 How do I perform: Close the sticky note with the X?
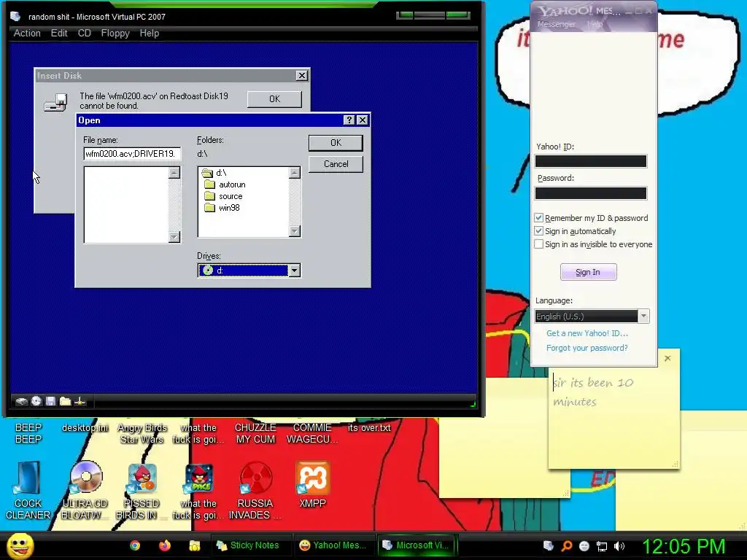point(667,358)
